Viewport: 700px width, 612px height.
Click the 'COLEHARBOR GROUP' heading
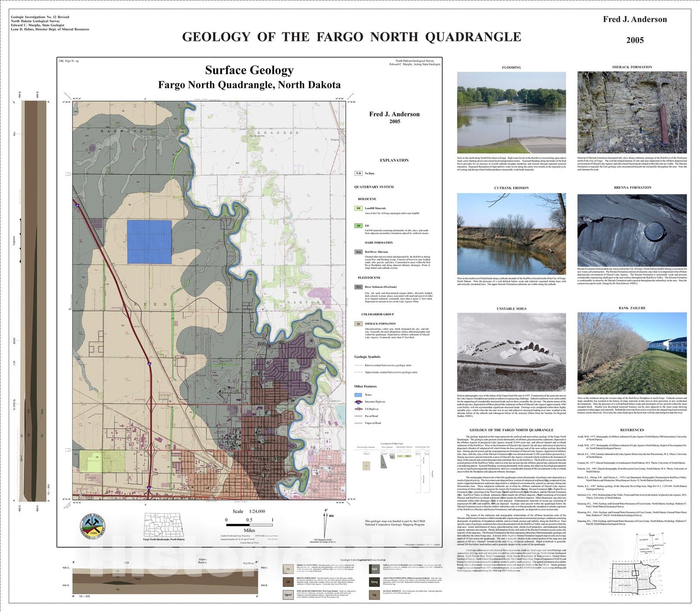tap(378, 314)
